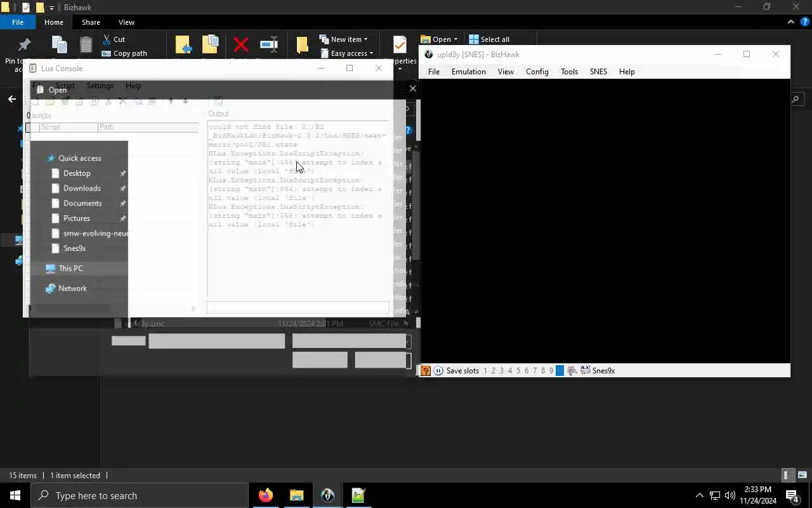Click the New folder icon
812x508 pixels.
[302, 45]
